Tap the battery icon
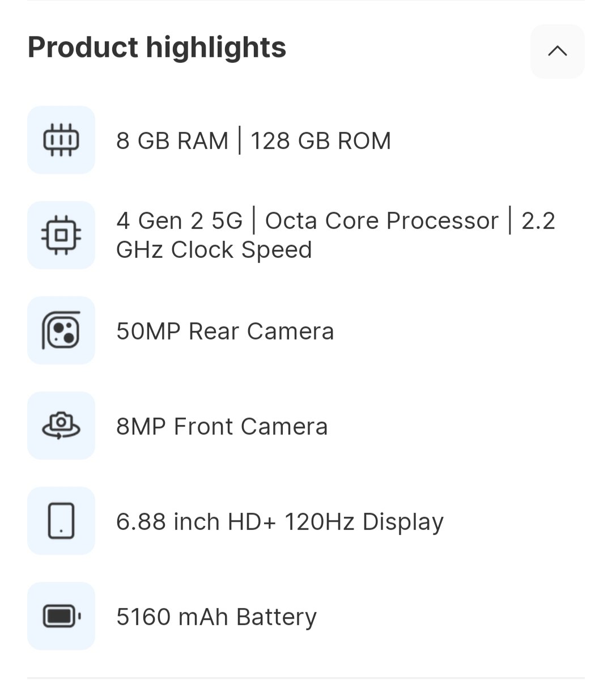Screen dimensions: 612x700 click(x=61, y=616)
